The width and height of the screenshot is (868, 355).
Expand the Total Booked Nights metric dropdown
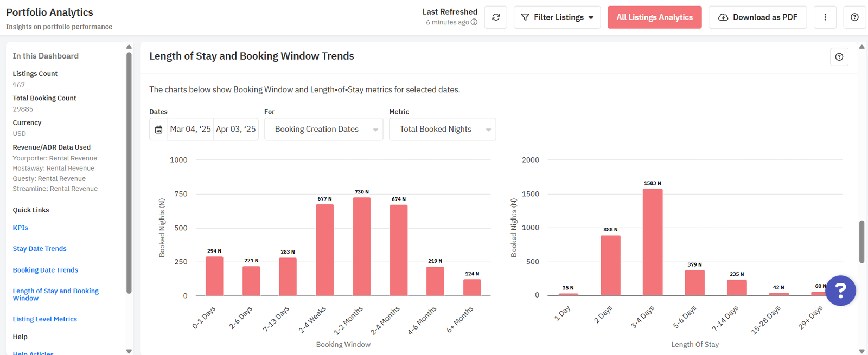(x=443, y=129)
